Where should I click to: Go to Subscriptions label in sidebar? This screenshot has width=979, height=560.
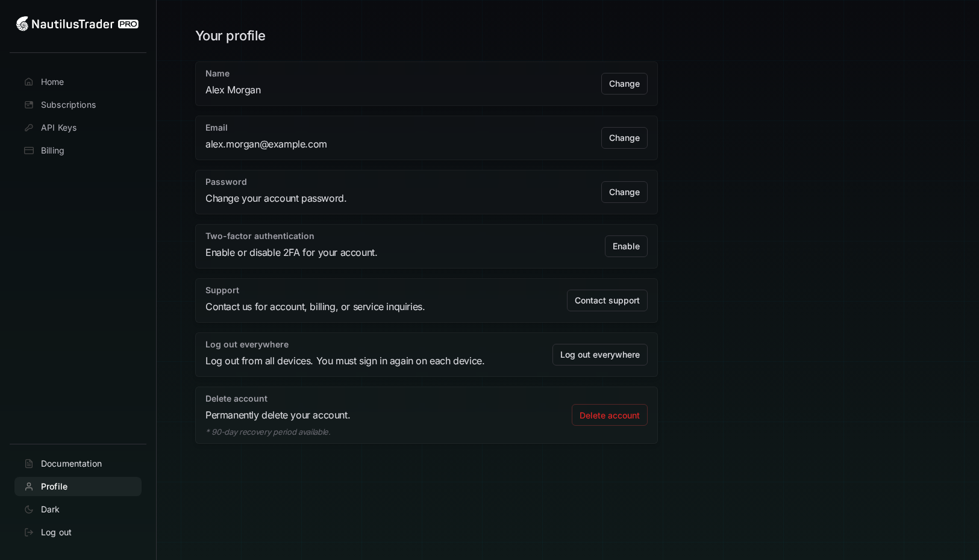(x=68, y=105)
